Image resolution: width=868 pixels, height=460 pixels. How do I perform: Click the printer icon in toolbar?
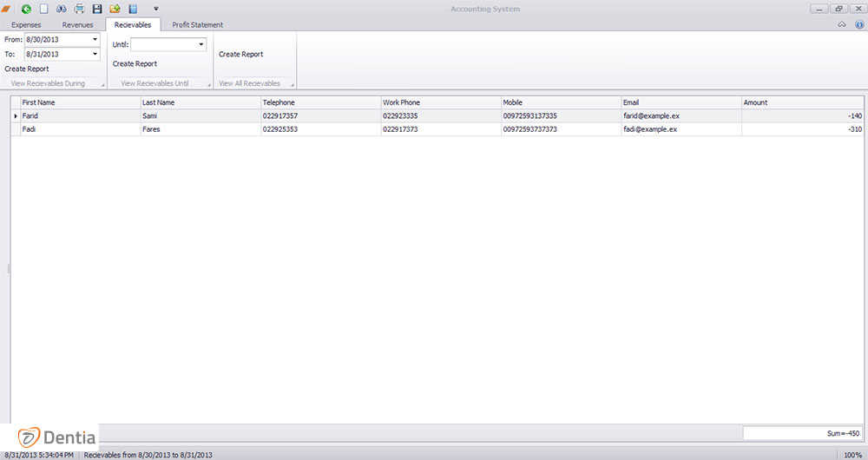tap(79, 9)
